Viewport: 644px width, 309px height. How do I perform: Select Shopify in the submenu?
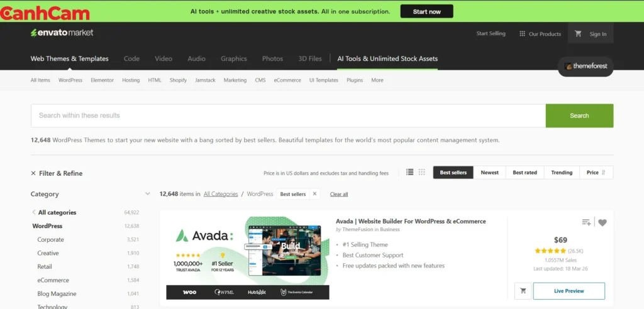[x=178, y=80]
